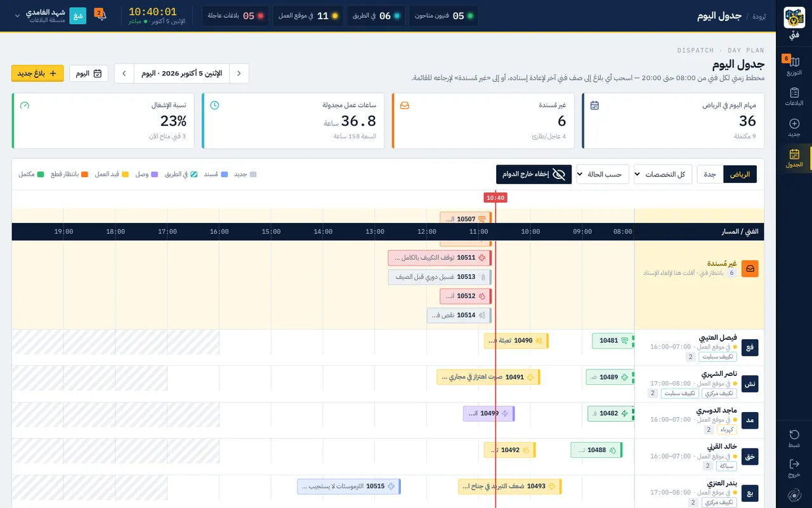Open البلاغات clipboard icon in sidebar
This screenshot has width=812, height=508.
(x=794, y=93)
